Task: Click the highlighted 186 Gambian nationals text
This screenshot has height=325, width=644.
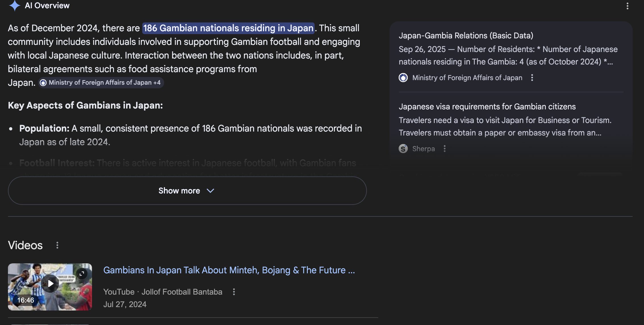Action: [228, 28]
